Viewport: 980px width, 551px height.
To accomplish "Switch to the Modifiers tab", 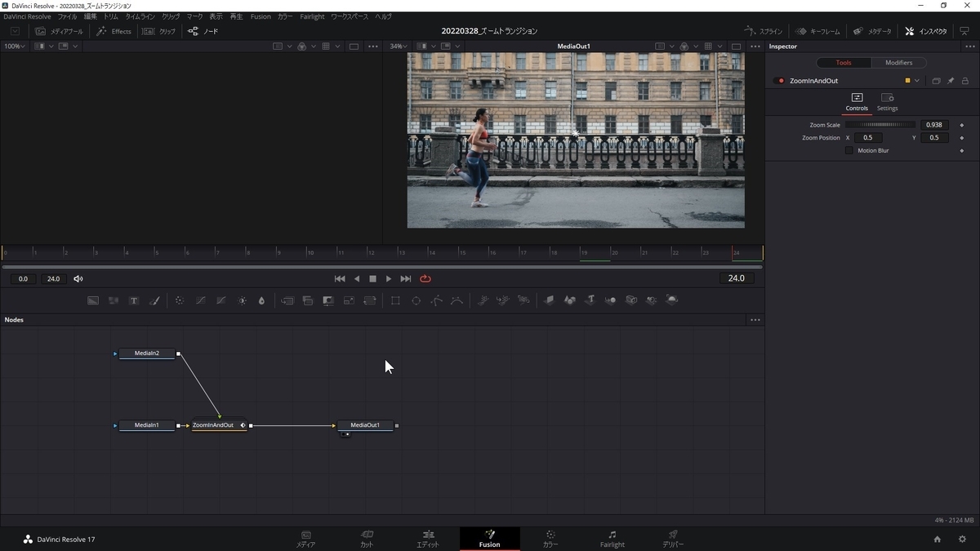I will click(x=898, y=63).
